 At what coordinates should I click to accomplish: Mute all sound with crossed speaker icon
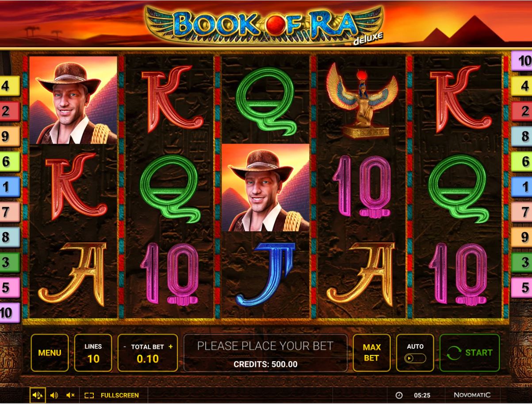pos(70,395)
